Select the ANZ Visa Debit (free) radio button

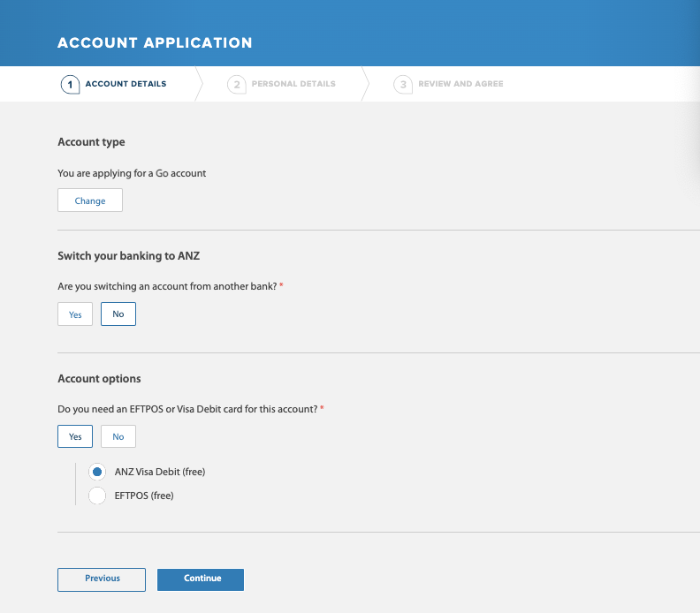point(97,472)
